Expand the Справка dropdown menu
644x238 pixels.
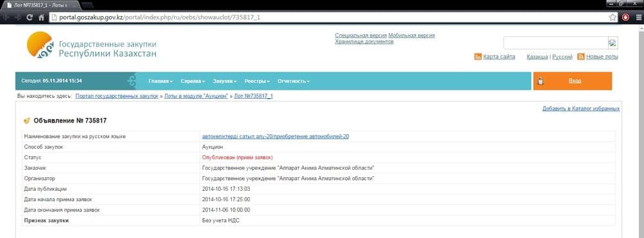click(193, 81)
